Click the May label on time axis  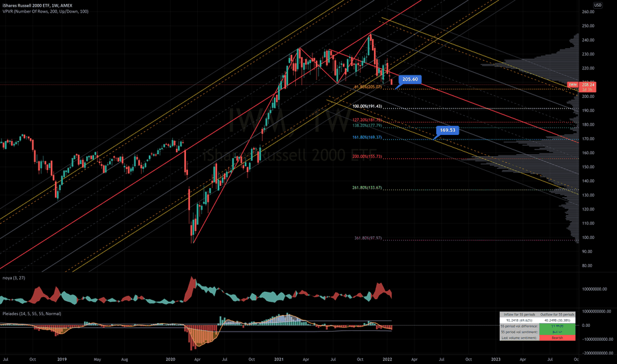click(97, 359)
